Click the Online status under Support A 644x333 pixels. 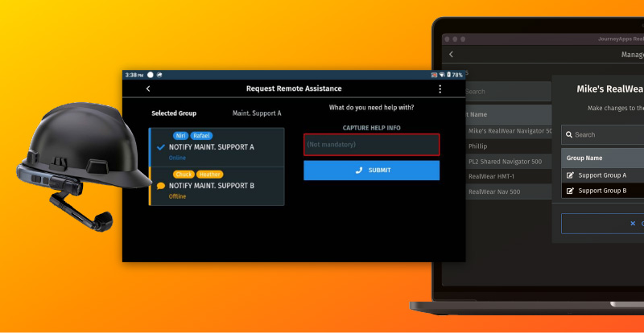click(177, 158)
